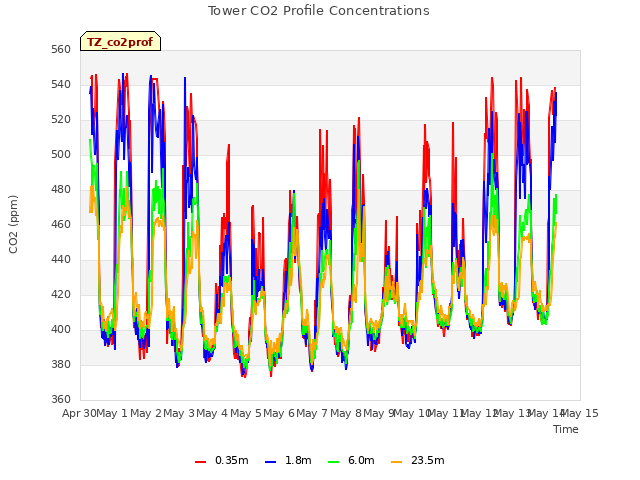Click the 500 y-axis tick value
This screenshot has height=480, width=640.
(x=61, y=155)
